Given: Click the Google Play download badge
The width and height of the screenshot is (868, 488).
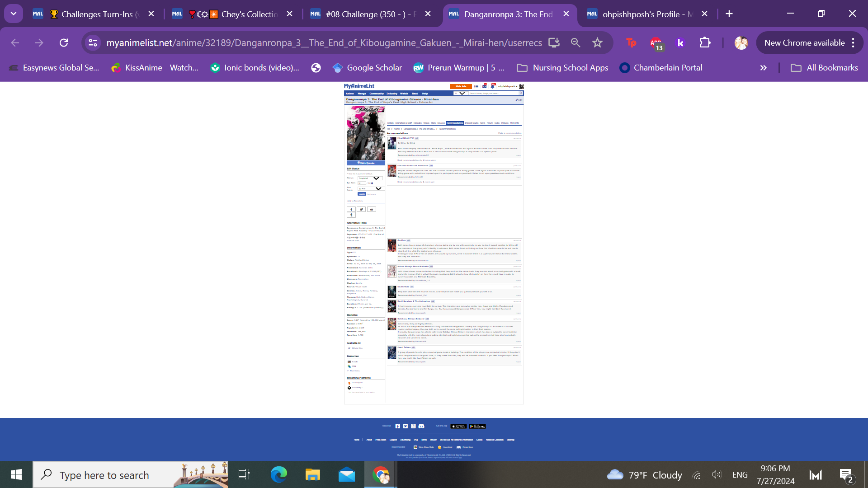Looking at the screenshot, I should (x=477, y=426).
